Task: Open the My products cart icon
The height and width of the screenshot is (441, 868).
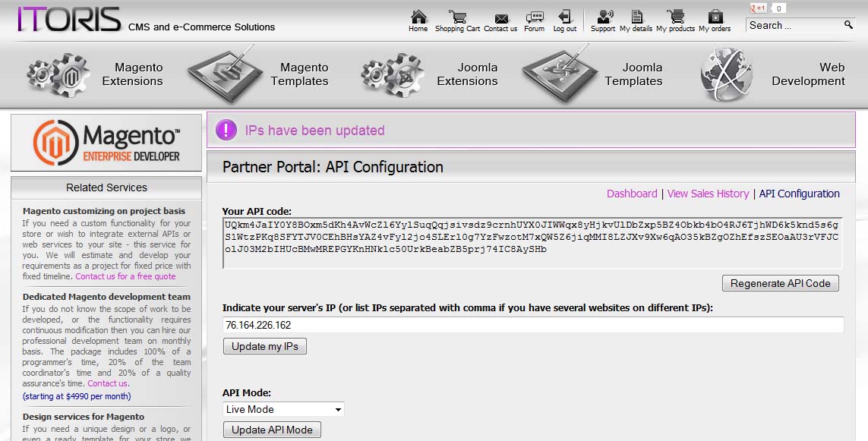Action: coord(675,16)
